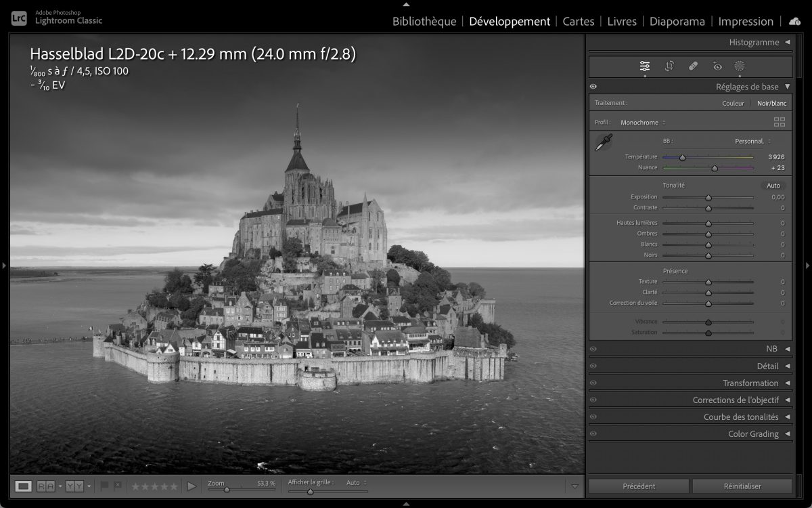
Task: Open the Cartes module
Action: click(x=579, y=22)
